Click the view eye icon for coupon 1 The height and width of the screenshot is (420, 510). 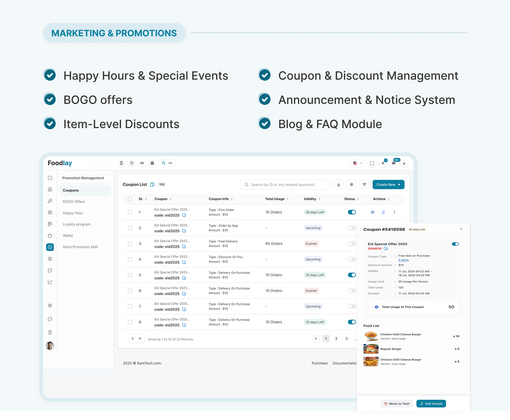[372, 212]
